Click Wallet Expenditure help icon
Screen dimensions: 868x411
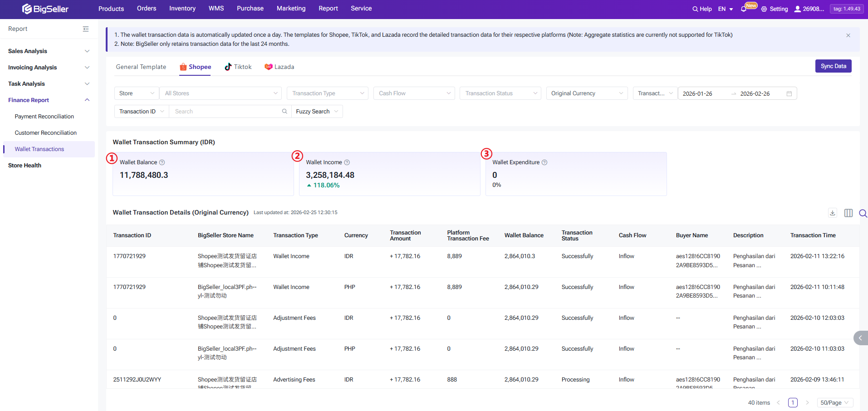(544, 162)
